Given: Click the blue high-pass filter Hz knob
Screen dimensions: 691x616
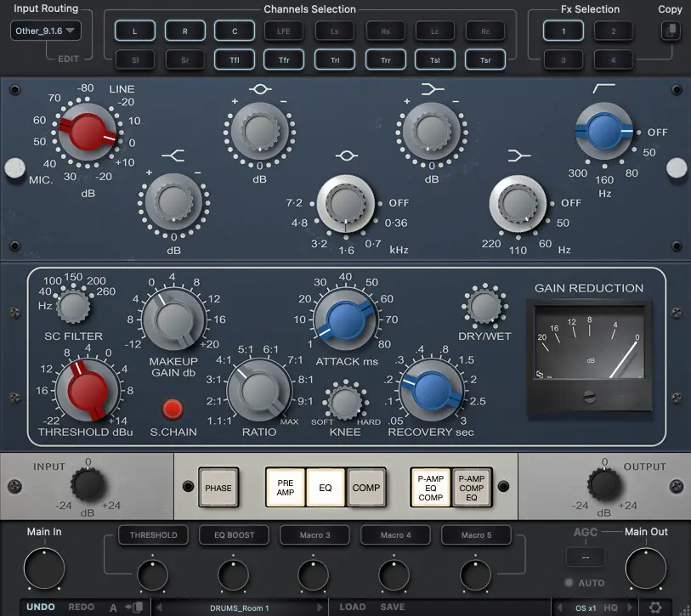Looking at the screenshot, I should click(x=604, y=131).
